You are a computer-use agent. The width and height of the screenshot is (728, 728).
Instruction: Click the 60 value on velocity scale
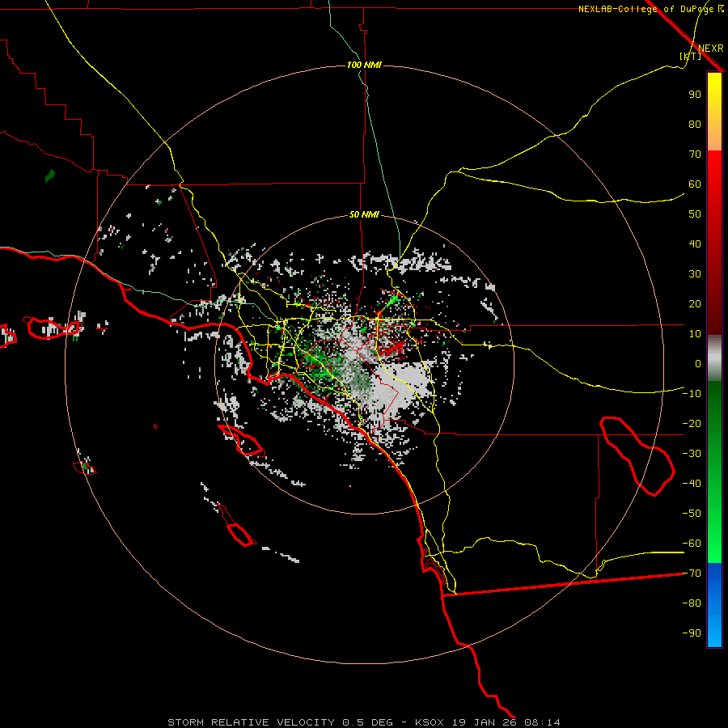pyautogui.click(x=695, y=184)
